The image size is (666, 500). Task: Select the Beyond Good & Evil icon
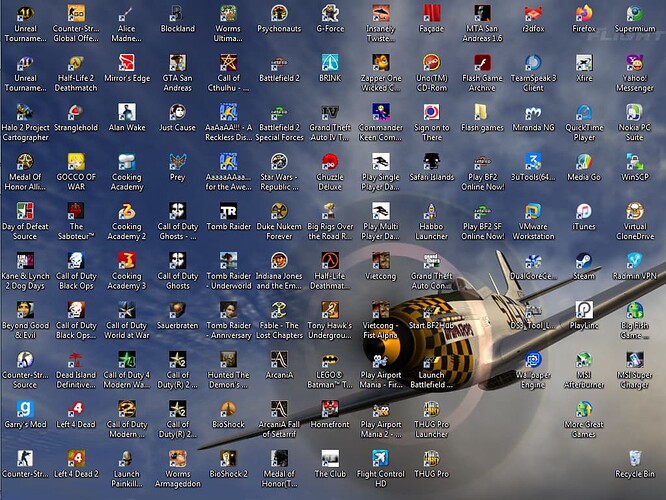25,322
